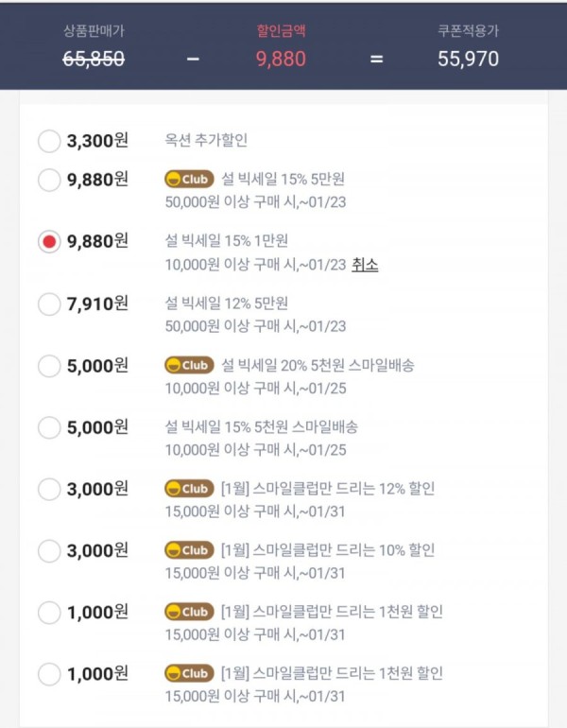The height and width of the screenshot is (728, 567).
Task: Click the selected 설 빅세일 15% 1만원 radio button
Action: (x=49, y=242)
